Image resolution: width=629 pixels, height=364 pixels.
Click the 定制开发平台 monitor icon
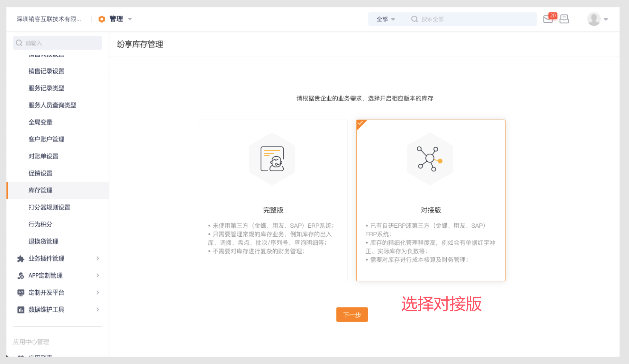pyautogui.click(x=21, y=293)
